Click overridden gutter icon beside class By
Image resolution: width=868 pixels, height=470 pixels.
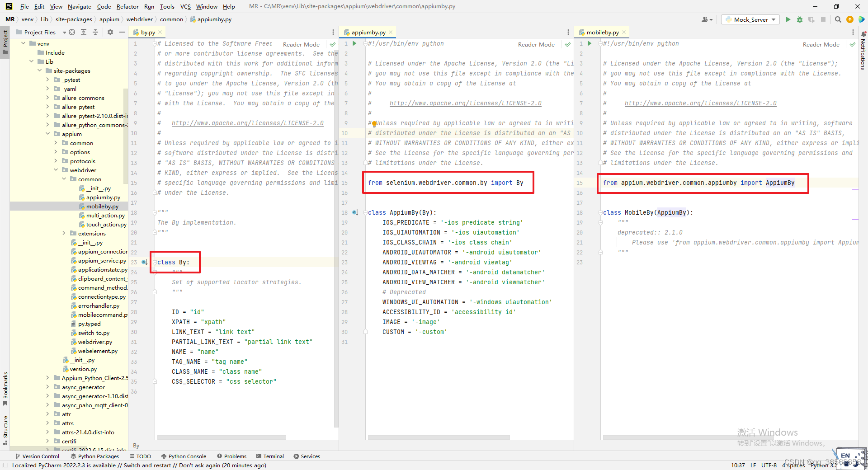(144, 262)
